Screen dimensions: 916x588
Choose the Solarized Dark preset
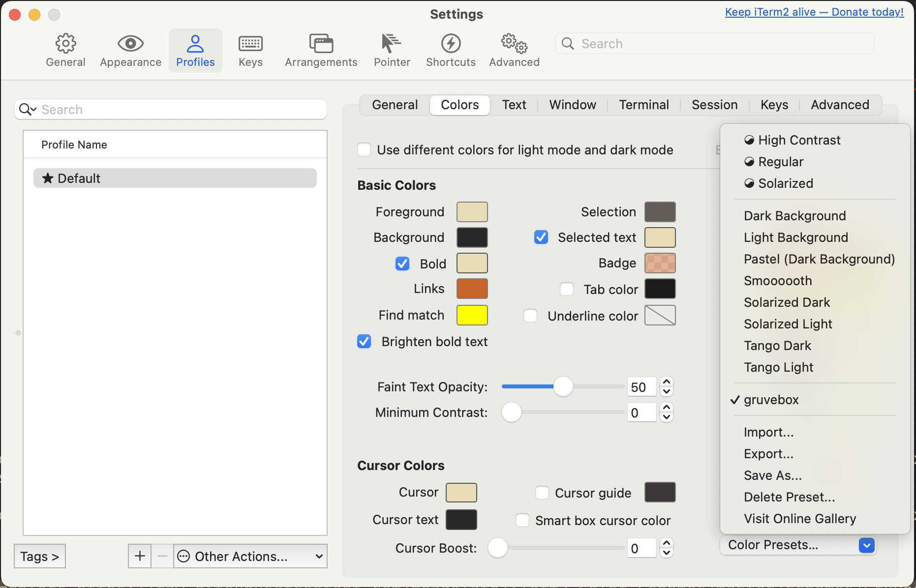[786, 302]
